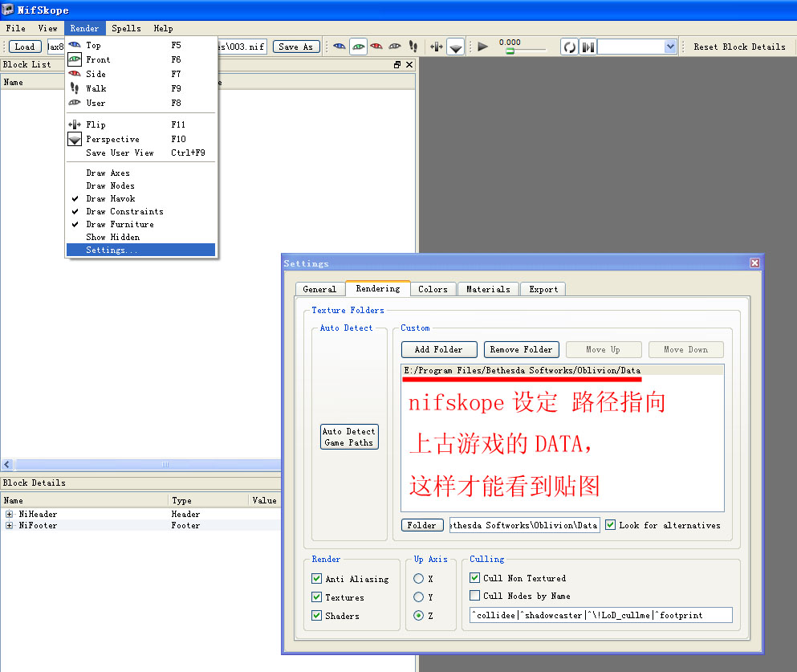Click the Side view red eye toolbar icon
The image size is (797, 672).
click(x=376, y=47)
